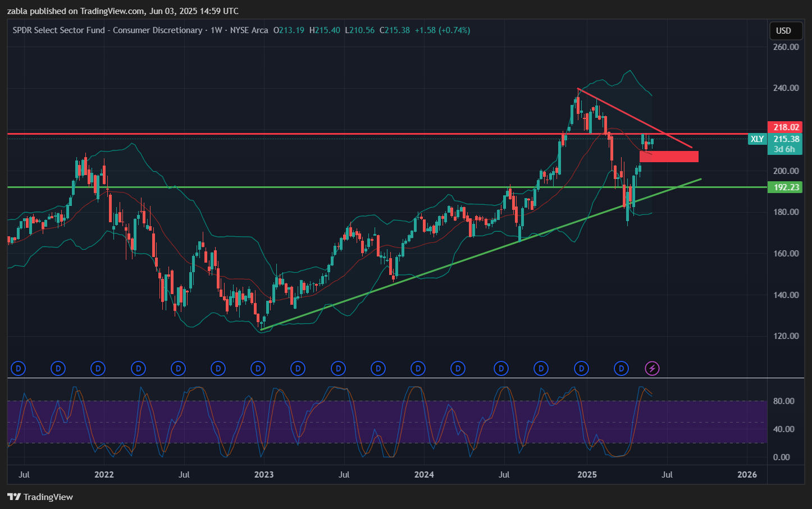Click the rightmost blue dividend D marker
This screenshot has width=812, height=509.
621,369
